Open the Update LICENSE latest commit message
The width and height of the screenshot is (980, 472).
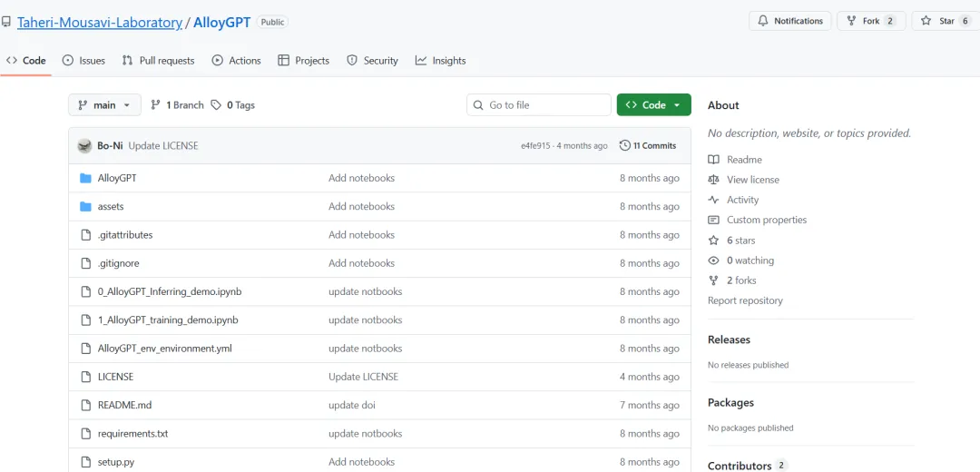click(163, 145)
